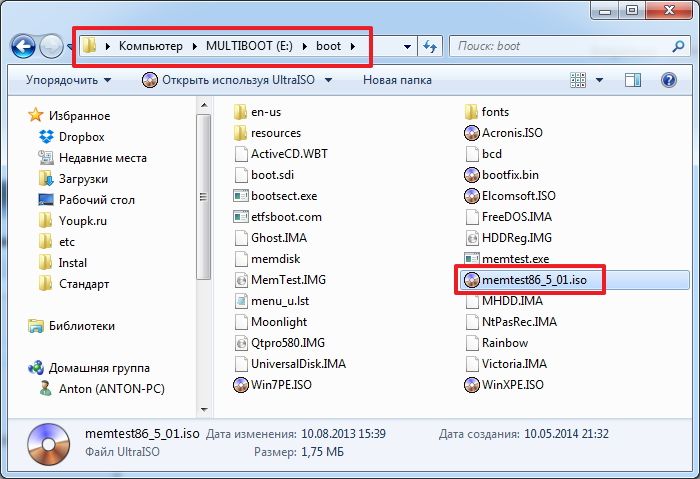Screen dimensions: 700x479
Task: Select the Win7PE.ISO disc icon
Action: point(241,384)
